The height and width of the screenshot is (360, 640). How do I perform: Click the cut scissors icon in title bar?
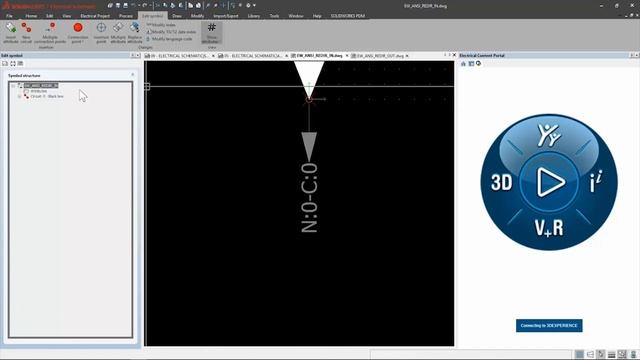click(158, 6)
